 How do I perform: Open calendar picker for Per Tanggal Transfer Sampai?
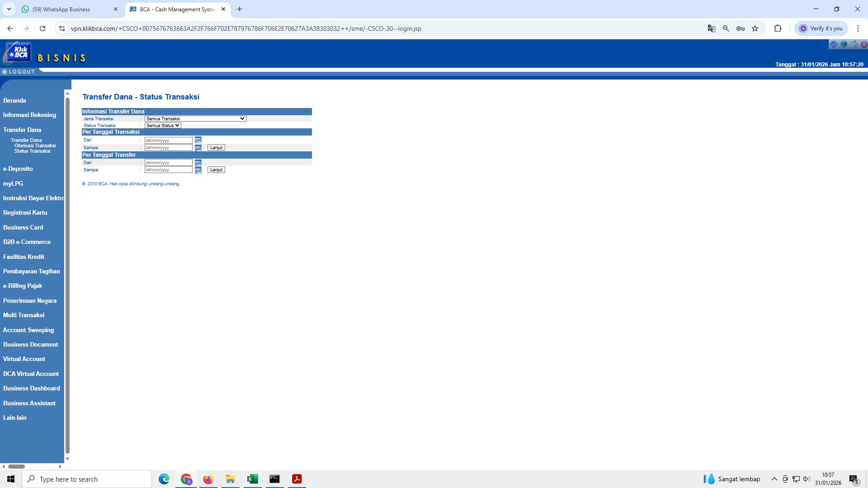pyautogui.click(x=198, y=171)
